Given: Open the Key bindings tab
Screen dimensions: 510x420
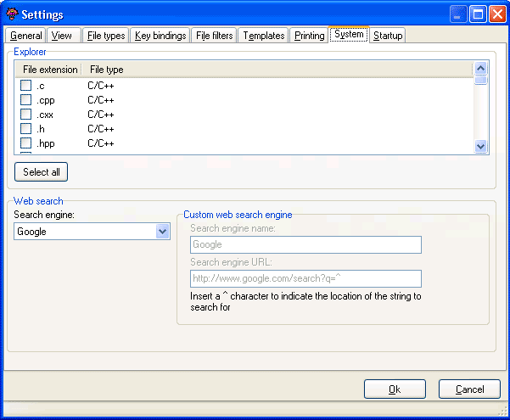Looking at the screenshot, I should (x=160, y=36).
